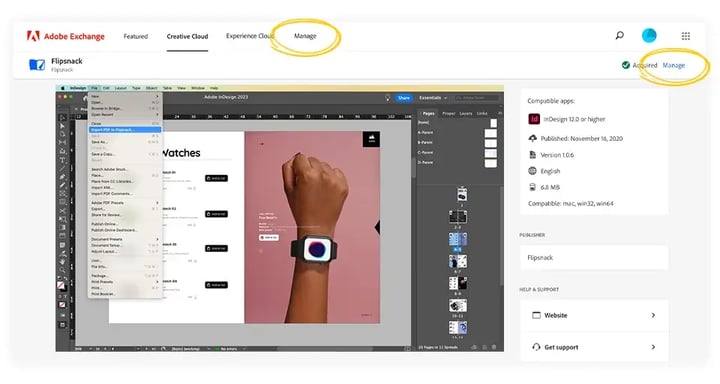Image resolution: width=720 pixels, height=384 pixels.
Task: Switch to the Links panel tab
Action: [482, 113]
